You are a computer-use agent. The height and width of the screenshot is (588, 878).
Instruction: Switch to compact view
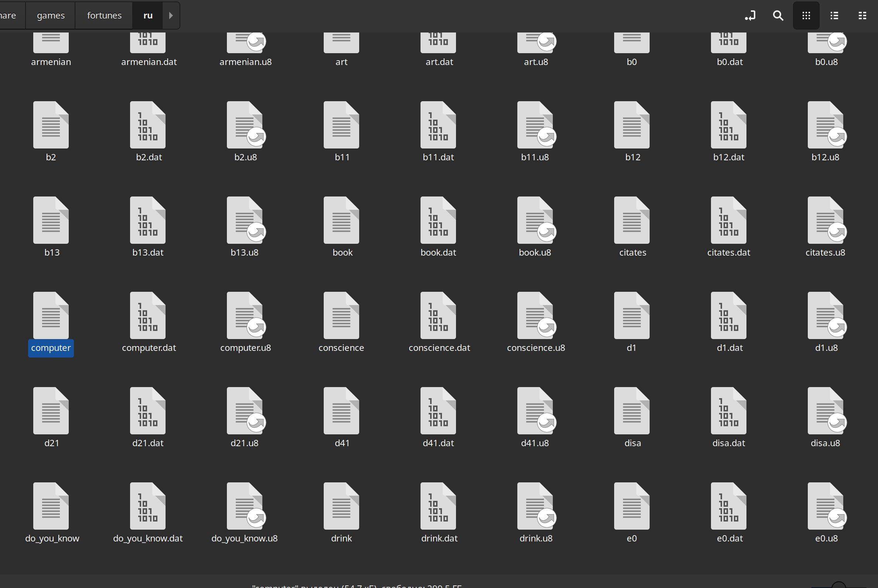point(862,16)
